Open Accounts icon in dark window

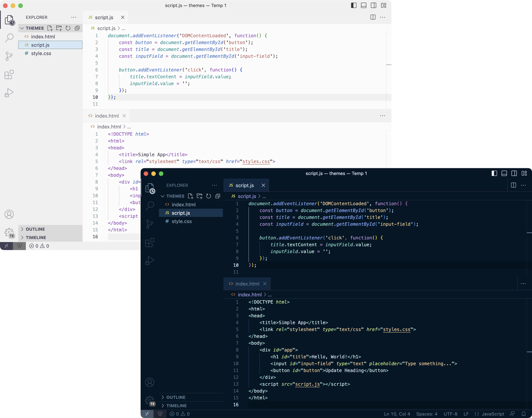coord(150,382)
